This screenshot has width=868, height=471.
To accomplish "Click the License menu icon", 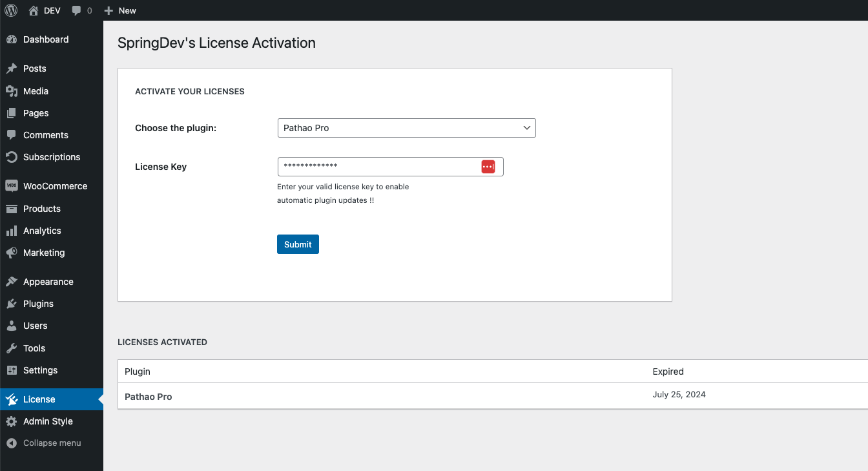I will pyautogui.click(x=12, y=399).
